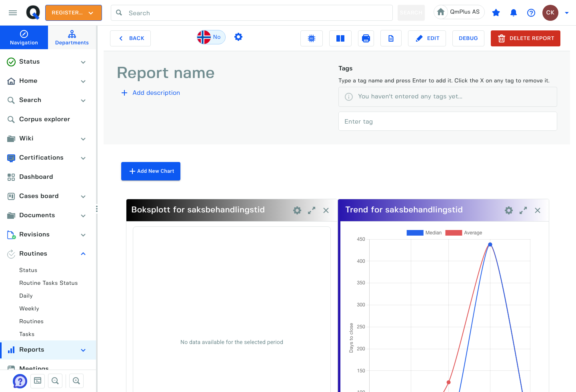Expand the Documents sidebar section

(83, 216)
